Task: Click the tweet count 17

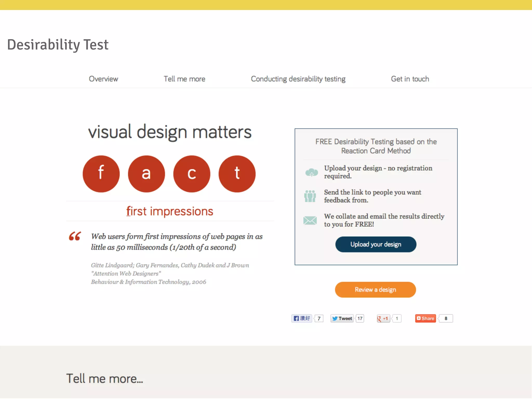Action: coord(360,318)
